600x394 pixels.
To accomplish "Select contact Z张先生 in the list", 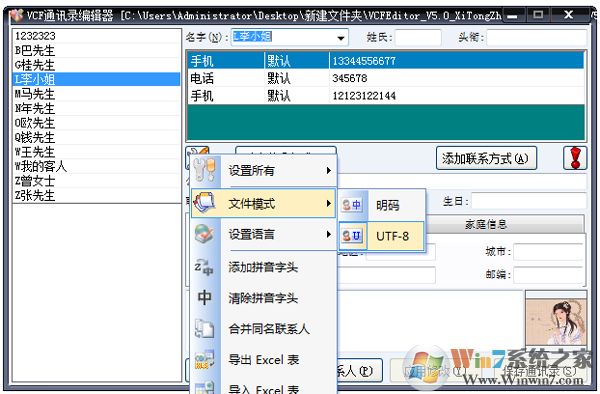I will coord(96,196).
